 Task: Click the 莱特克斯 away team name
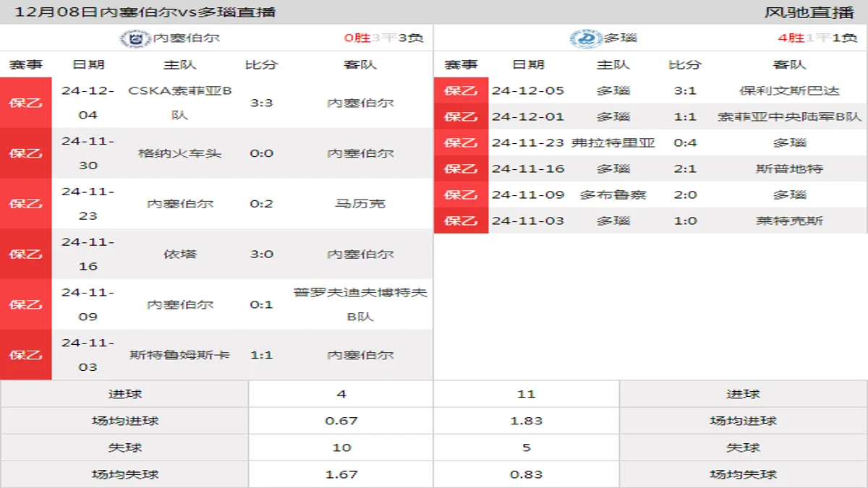[x=789, y=221]
